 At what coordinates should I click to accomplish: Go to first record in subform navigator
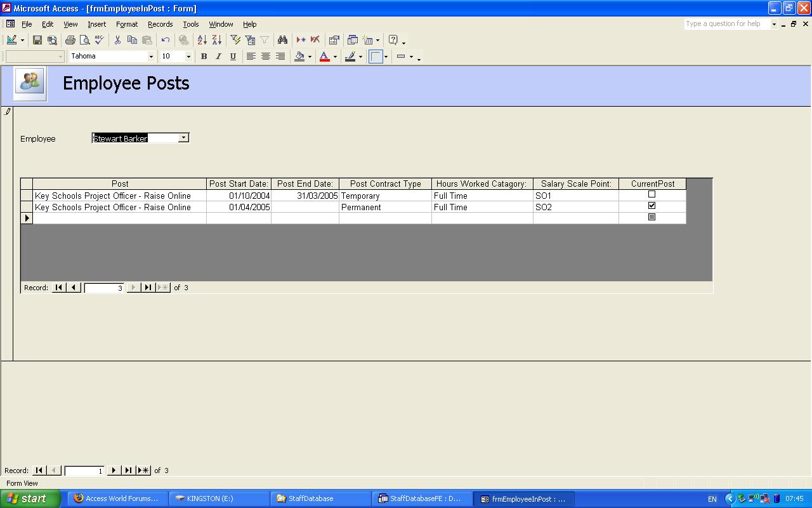[58, 288]
